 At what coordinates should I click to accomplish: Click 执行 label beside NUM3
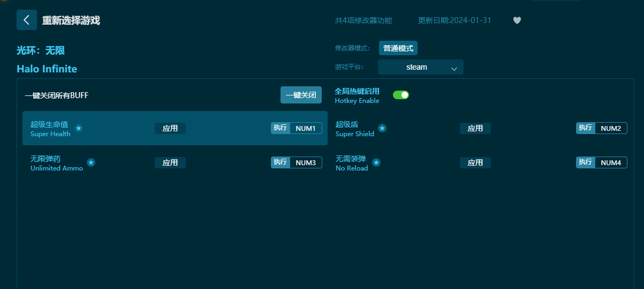point(280,162)
